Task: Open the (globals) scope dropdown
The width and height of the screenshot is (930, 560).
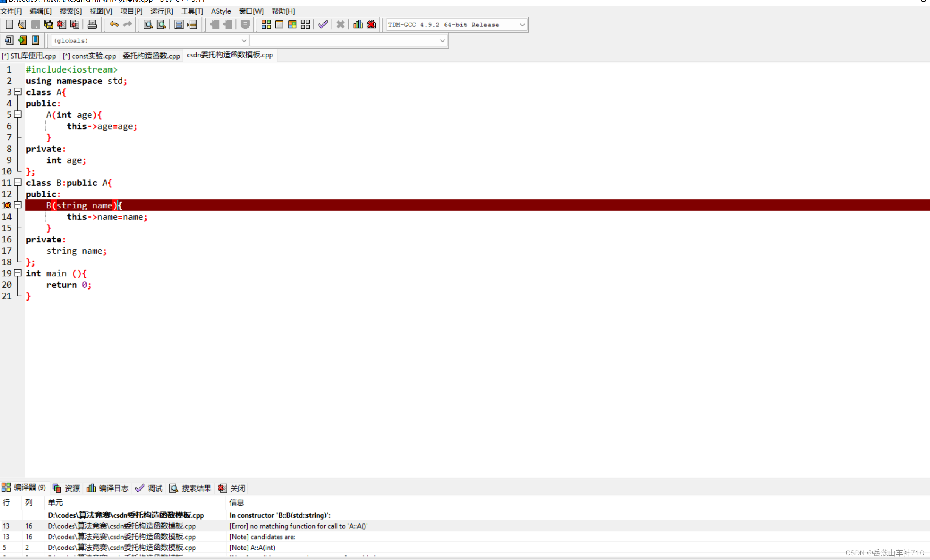Action: point(244,40)
